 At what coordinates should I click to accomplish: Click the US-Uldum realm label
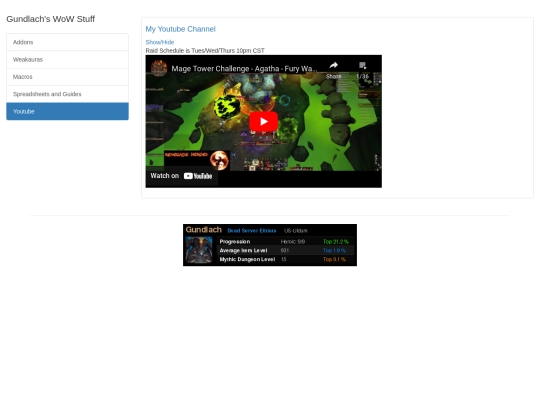tap(296, 231)
